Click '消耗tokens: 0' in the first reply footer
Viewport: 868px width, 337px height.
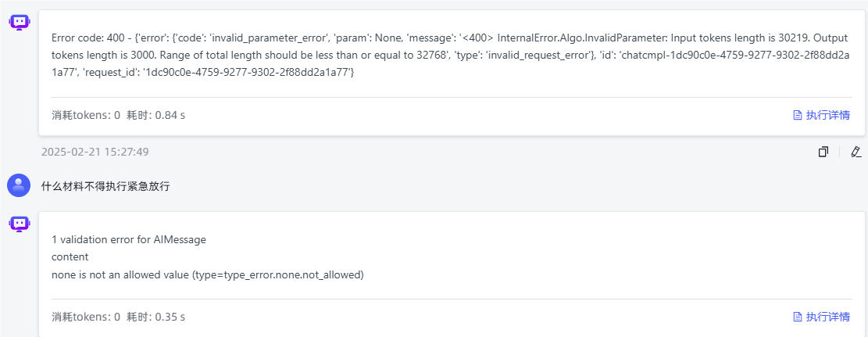(86, 115)
